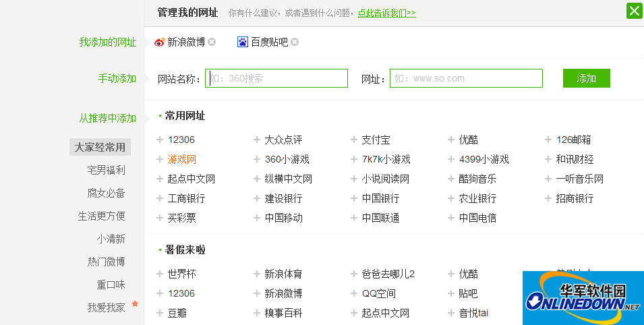Add 优酷 from 暑假来啦 list
Screen dimensions: 644x325
468,274
